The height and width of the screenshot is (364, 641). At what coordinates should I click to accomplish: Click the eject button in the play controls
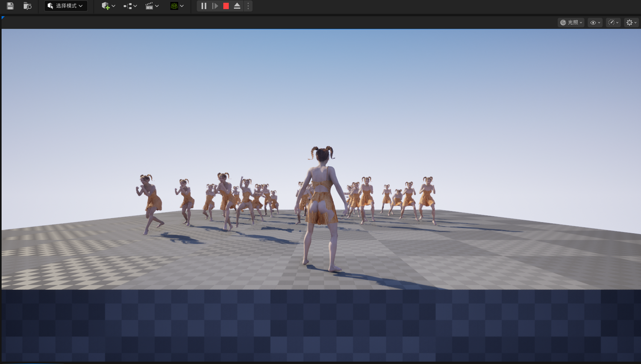click(237, 6)
